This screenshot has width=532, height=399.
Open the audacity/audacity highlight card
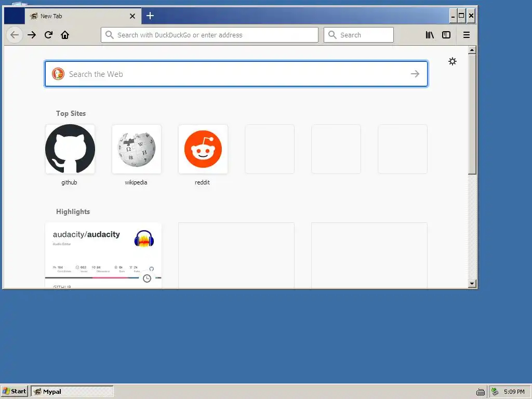click(103, 255)
